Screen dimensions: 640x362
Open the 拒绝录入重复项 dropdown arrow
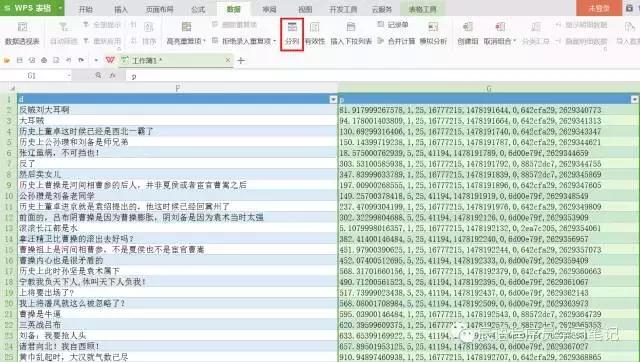[275, 41]
